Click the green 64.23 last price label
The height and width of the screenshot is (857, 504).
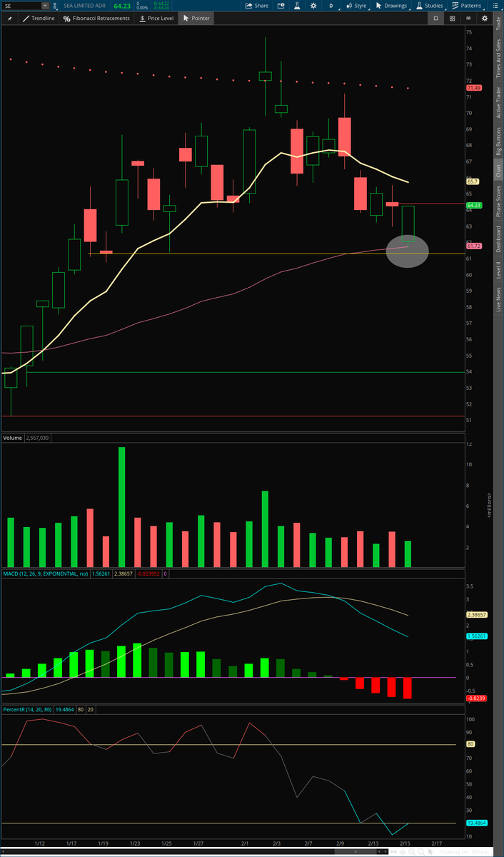[x=474, y=206]
